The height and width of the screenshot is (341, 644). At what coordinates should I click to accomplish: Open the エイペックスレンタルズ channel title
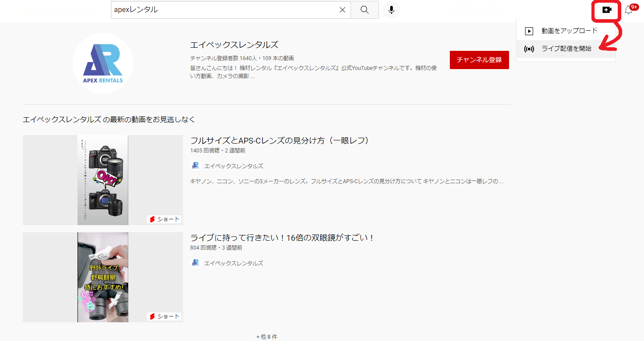(234, 45)
